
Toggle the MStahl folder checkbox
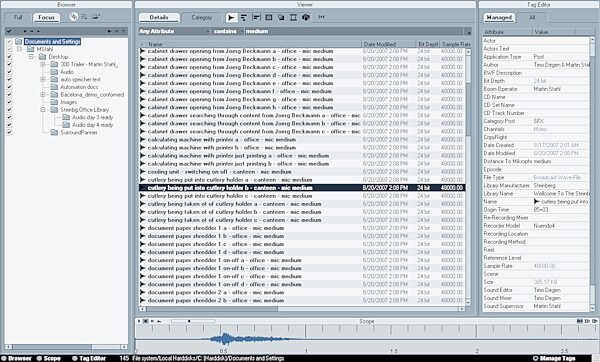point(9,49)
